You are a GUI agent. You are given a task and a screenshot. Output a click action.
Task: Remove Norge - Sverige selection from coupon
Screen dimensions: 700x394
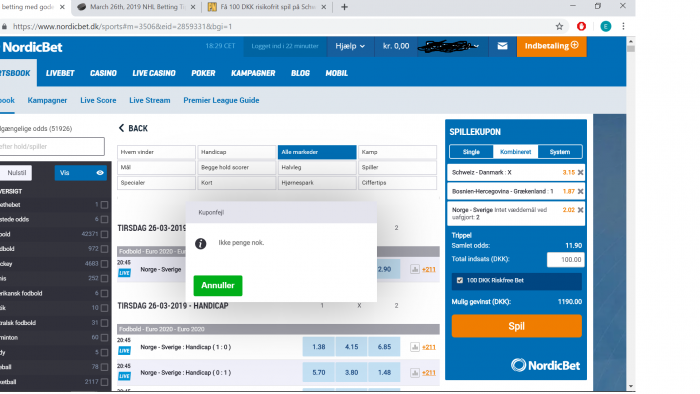coord(580,210)
